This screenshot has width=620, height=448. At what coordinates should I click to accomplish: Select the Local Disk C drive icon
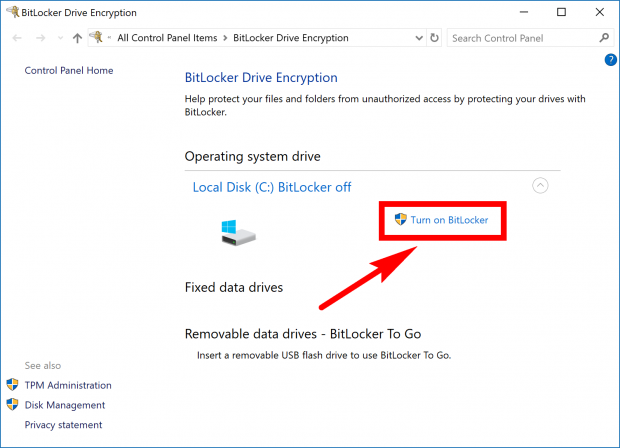point(238,234)
